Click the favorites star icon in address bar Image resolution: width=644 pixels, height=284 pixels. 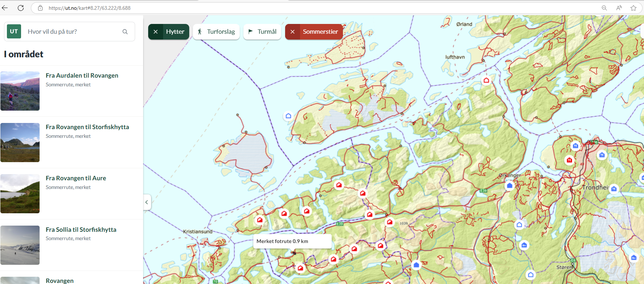pos(633,8)
